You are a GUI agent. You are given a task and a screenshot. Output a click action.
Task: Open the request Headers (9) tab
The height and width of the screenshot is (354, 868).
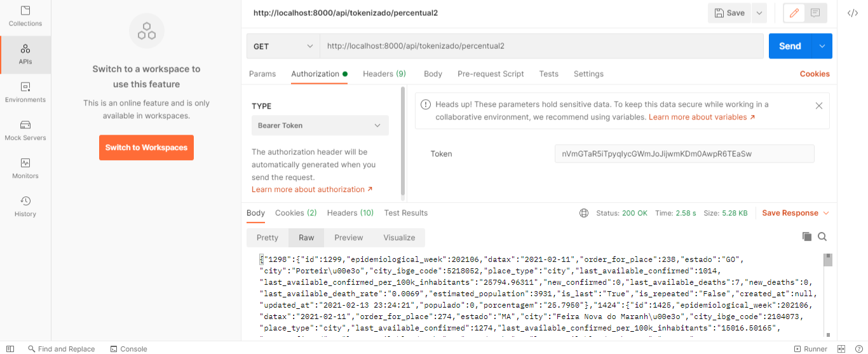[x=384, y=74]
